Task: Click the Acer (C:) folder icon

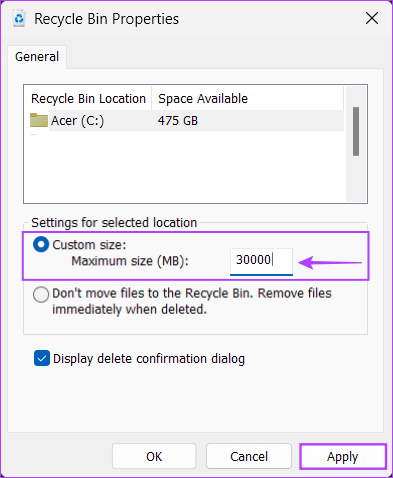Action: click(x=39, y=120)
